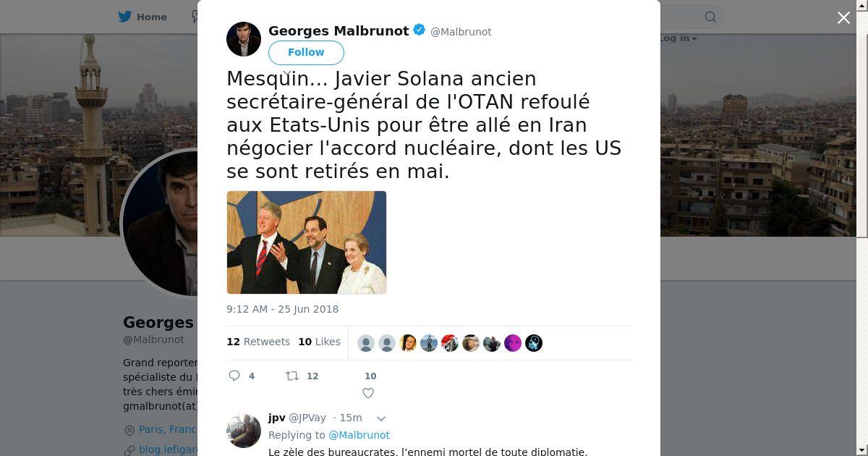Open the purple liker avatar
Image resolution: width=868 pixels, height=456 pixels.
click(513, 343)
